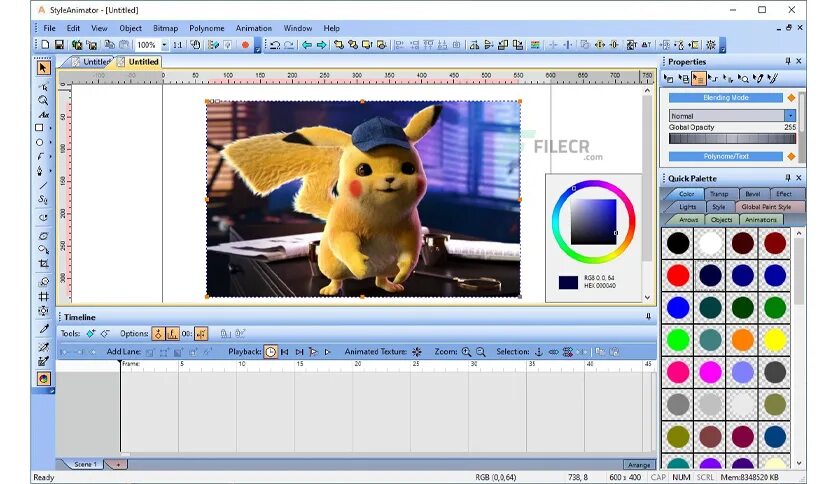Click the Play button in timeline
Viewport: 836px width, 484px height.
pyautogui.click(x=328, y=352)
